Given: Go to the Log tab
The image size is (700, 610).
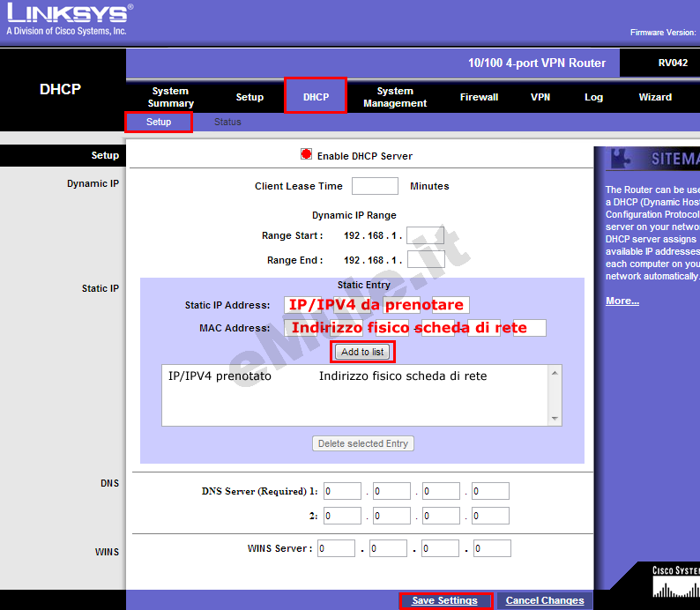Looking at the screenshot, I should pyautogui.click(x=593, y=97).
